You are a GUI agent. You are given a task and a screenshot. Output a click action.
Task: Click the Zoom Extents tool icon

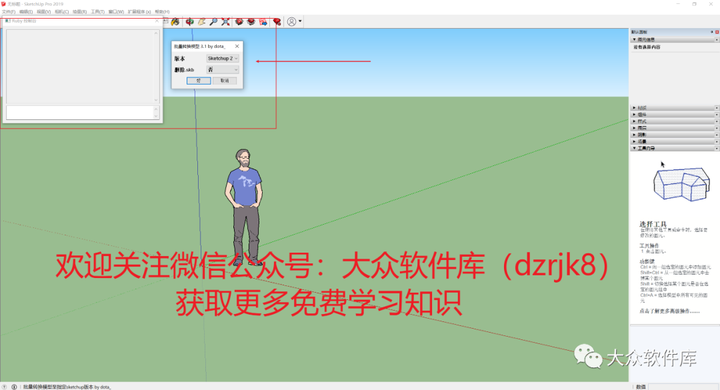coord(225,22)
